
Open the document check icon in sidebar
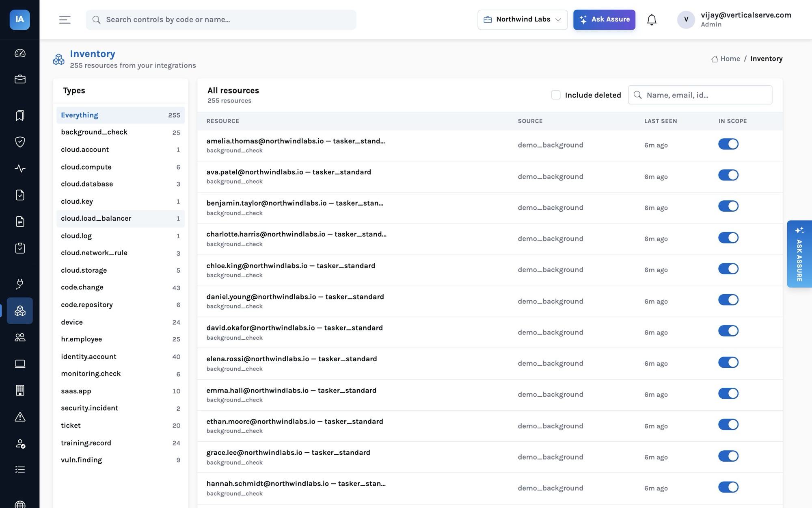[20, 195]
